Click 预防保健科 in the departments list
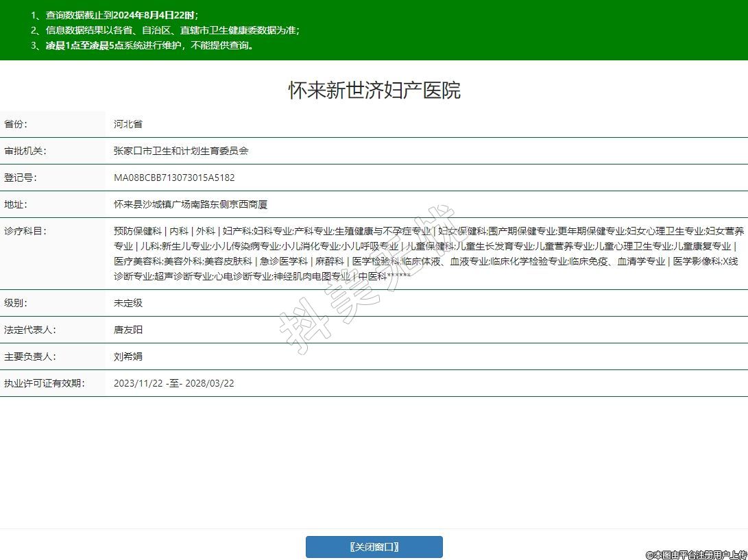 pos(138,231)
